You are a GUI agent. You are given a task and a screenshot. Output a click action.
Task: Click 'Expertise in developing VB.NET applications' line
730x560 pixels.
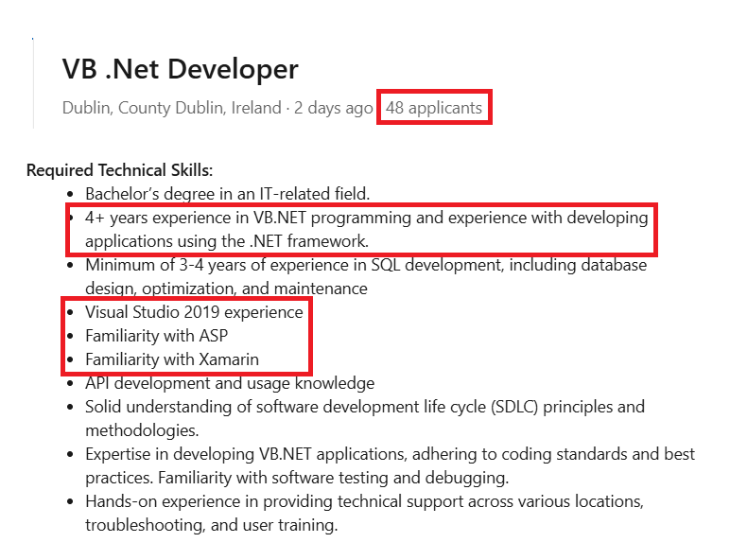tap(391, 454)
